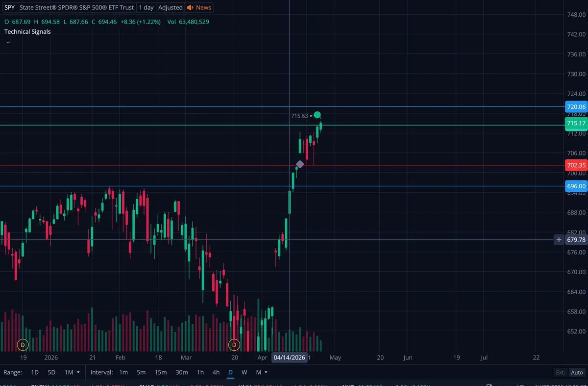Click the volume value 63,480,529

coord(194,22)
